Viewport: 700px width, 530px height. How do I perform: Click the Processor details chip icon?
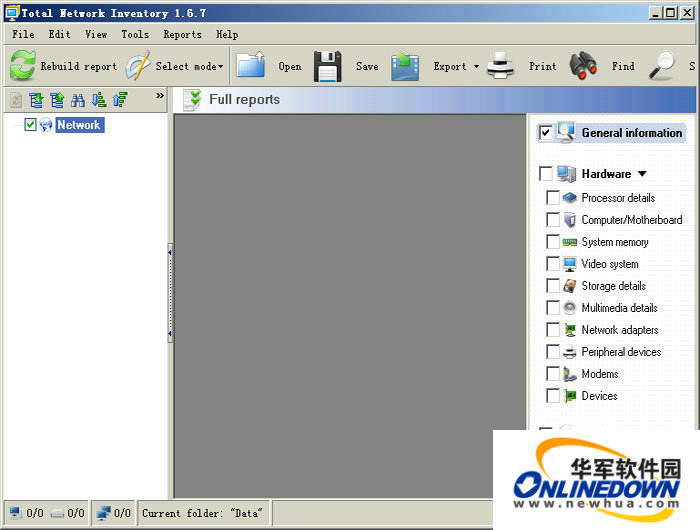click(x=570, y=198)
